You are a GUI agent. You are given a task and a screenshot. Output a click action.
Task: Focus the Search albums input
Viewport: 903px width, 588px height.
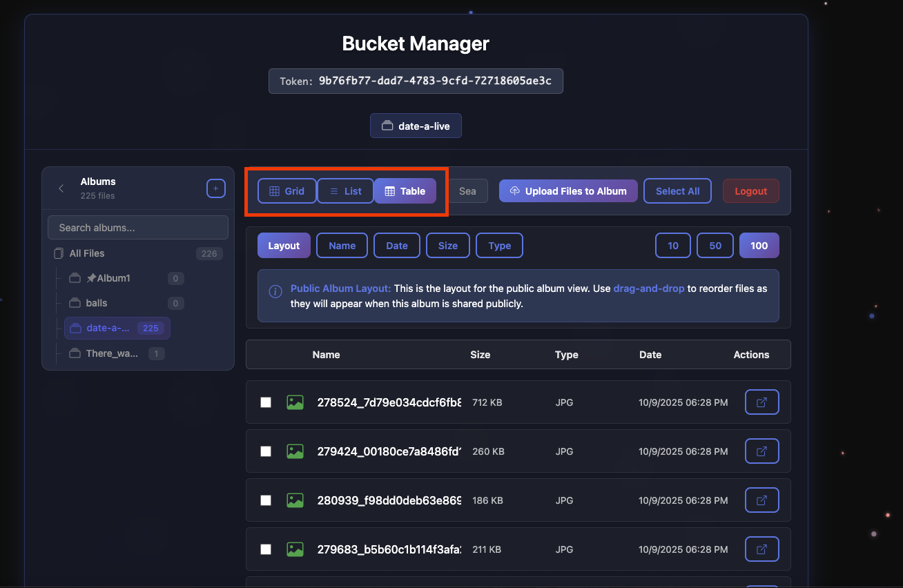pos(138,228)
